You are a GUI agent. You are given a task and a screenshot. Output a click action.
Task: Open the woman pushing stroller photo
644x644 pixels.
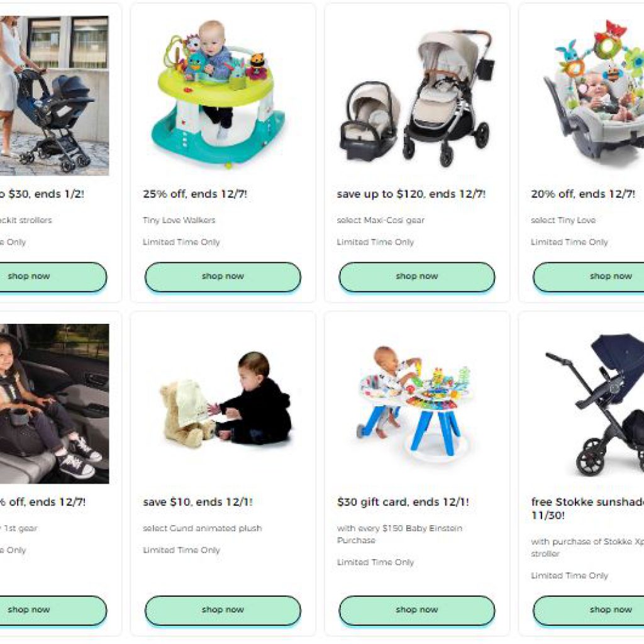point(54,96)
